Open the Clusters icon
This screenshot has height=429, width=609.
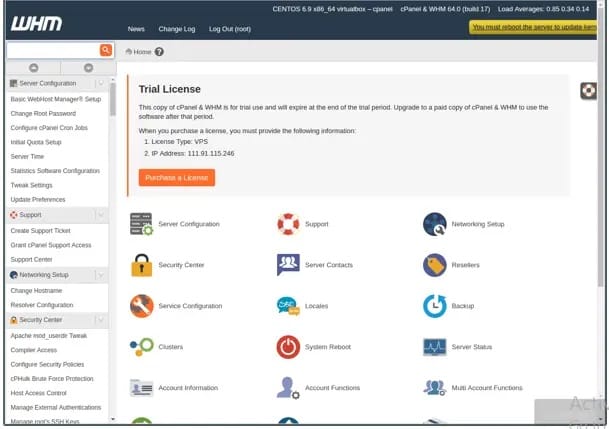[141, 347]
